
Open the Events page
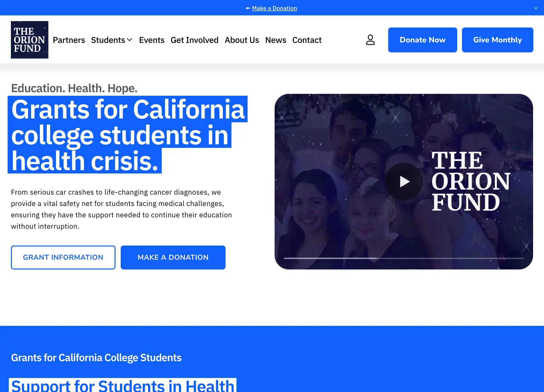pos(152,40)
